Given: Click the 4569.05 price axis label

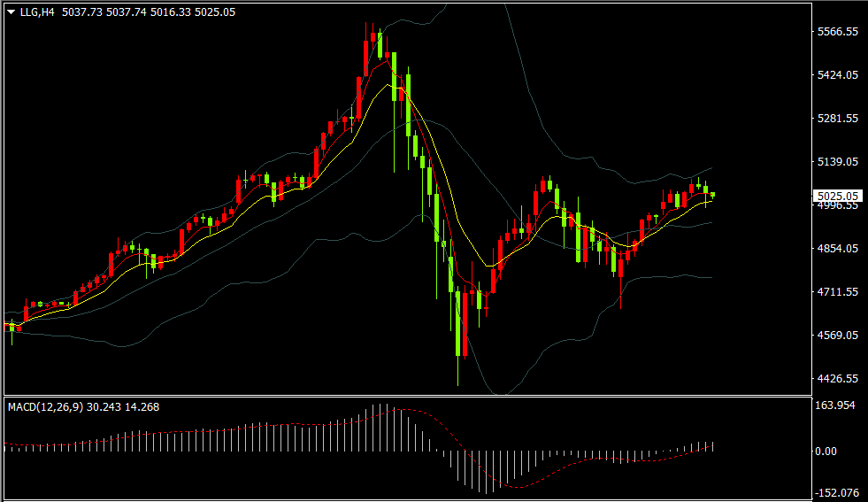Looking at the screenshot, I should click(x=838, y=336).
